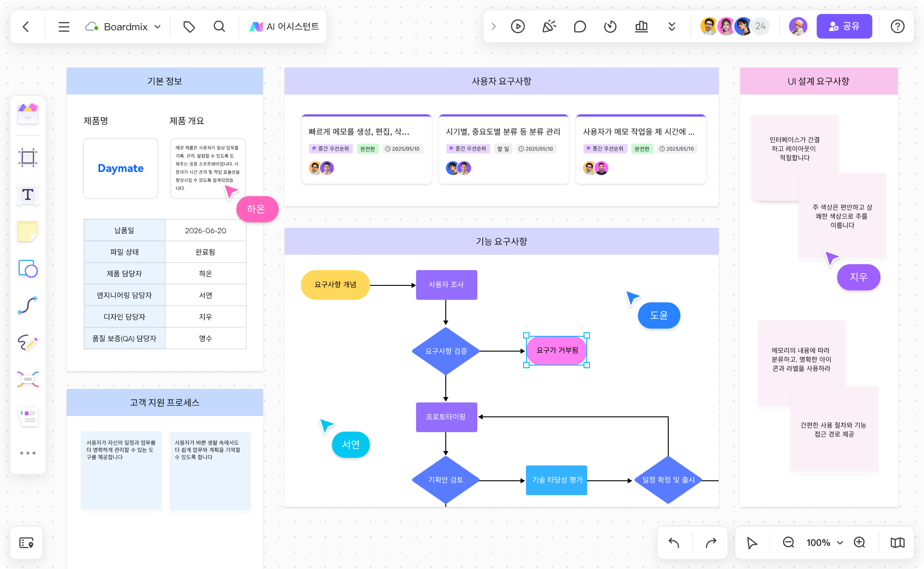Select the Shapes tool

pyautogui.click(x=28, y=269)
